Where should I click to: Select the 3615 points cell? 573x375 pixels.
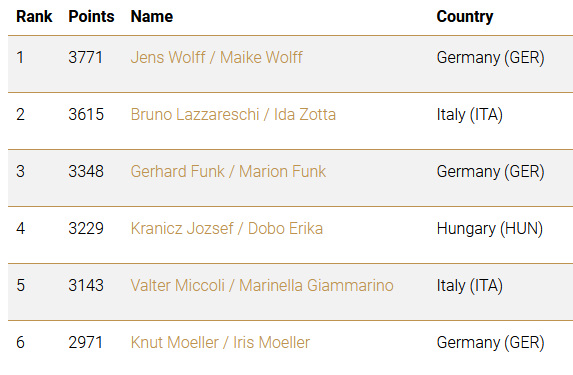86,114
